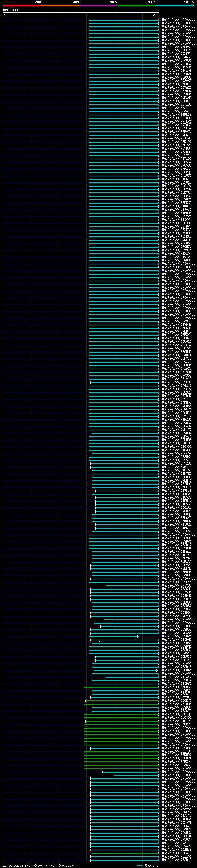Select hit label UniRef100_P61019

click(x=177, y=379)
